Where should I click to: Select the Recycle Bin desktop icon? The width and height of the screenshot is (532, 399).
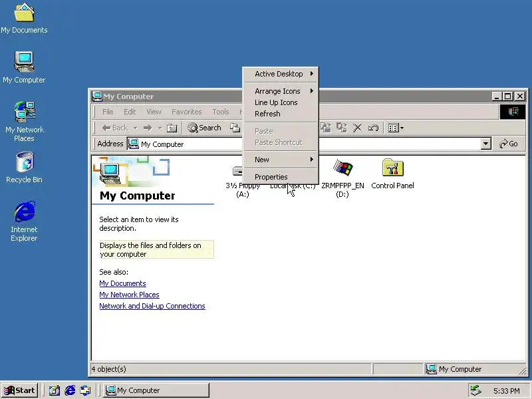pyautogui.click(x=24, y=168)
